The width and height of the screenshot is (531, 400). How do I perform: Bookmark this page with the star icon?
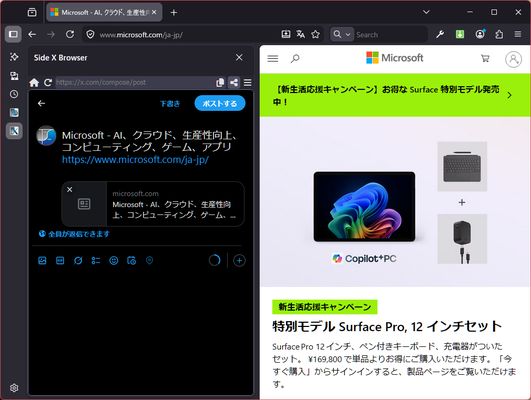click(315, 34)
